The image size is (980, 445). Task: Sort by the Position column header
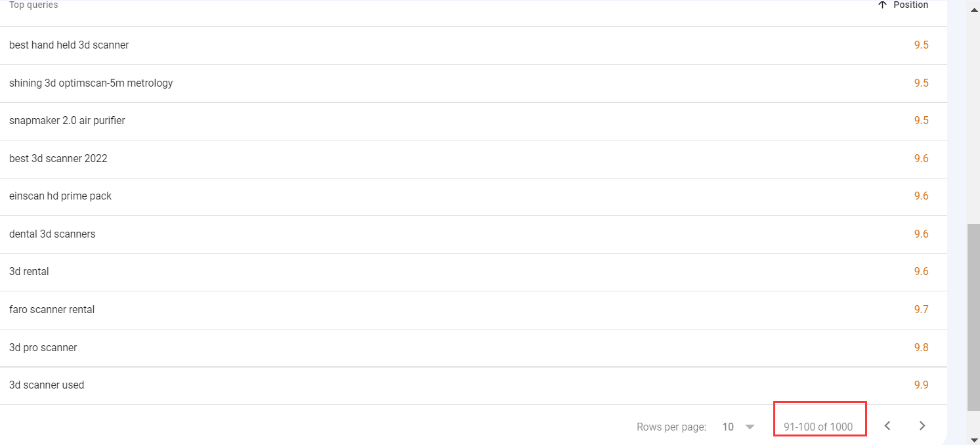click(x=903, y=5)
